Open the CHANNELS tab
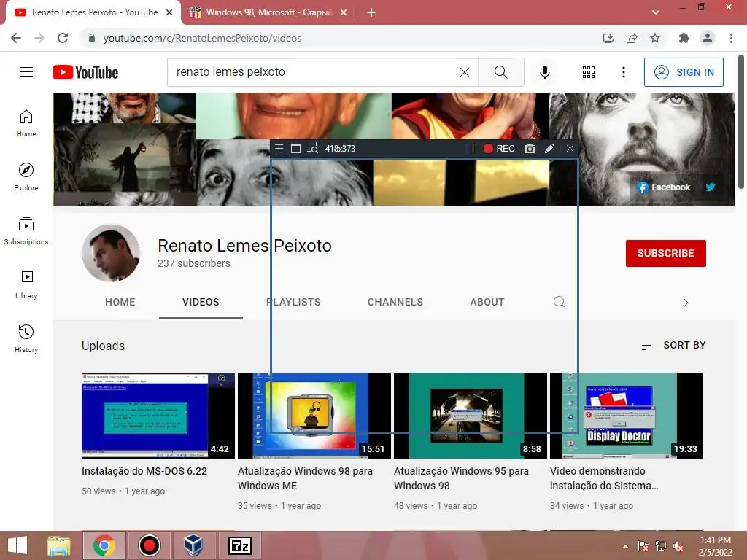Screen dimensions: 747x560 395,302
